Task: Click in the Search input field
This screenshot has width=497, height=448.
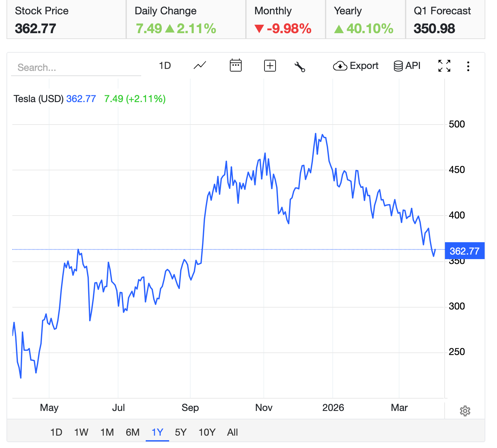Action: point(76,68)
